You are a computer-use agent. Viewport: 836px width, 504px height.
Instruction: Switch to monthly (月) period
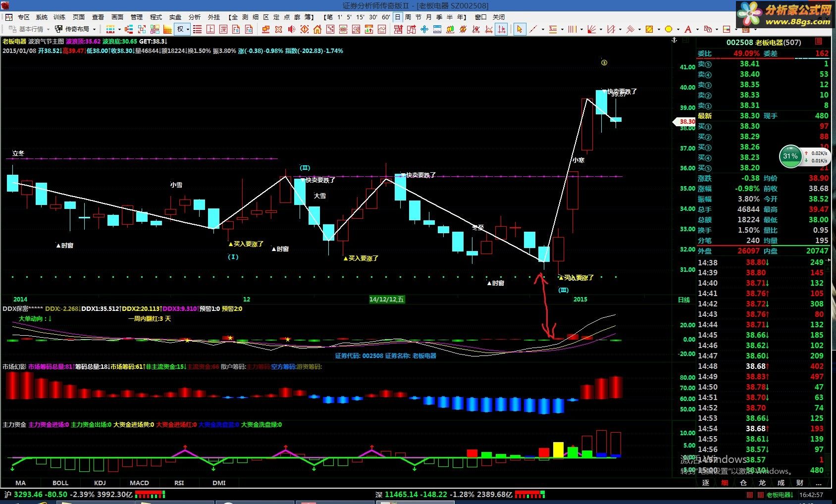428,17
